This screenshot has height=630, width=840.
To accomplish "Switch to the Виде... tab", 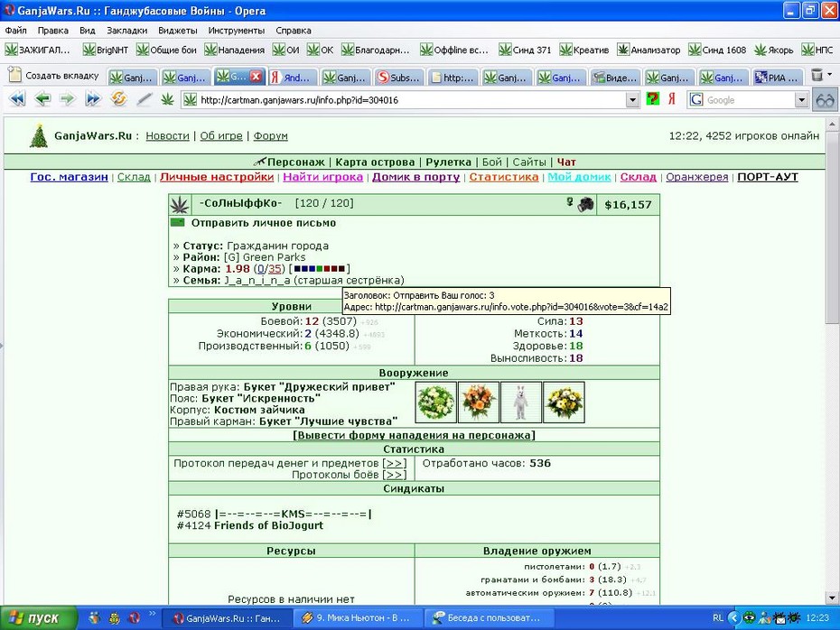I will coord(615,78).
